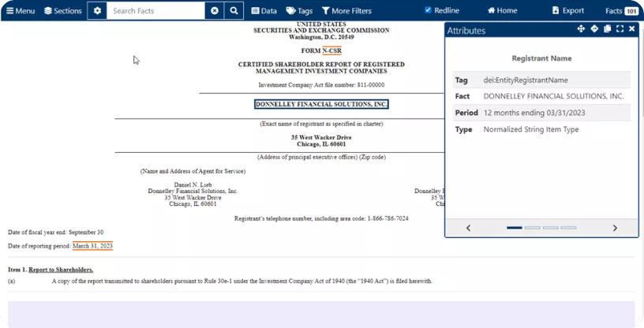Move the Attributes panel with the arrows icon
Viewport: 644px width, 328px height.
coord(581,28)
